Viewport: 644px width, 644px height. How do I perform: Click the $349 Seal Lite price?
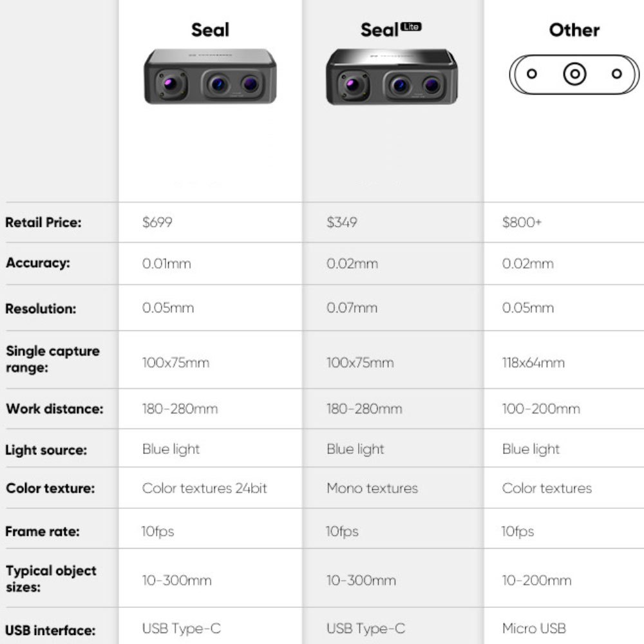point(342,223)
